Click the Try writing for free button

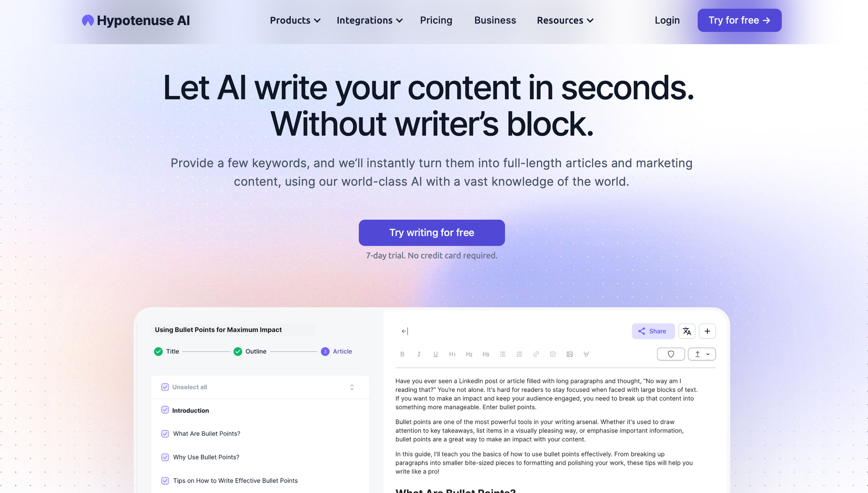click(x=432, y=232)
